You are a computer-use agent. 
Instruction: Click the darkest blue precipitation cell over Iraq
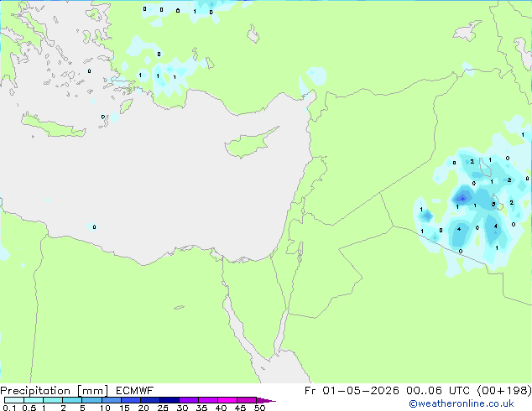tap(462, 197)
